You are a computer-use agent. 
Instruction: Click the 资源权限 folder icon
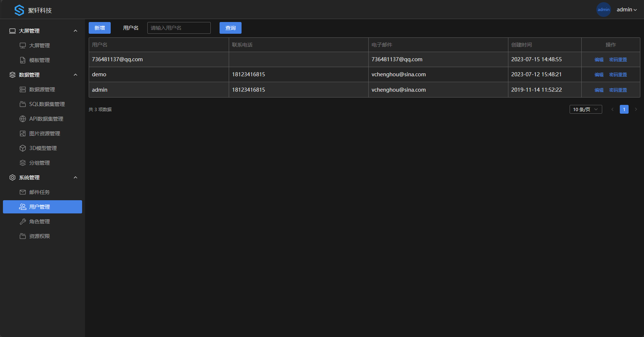(x=23, y=236)
